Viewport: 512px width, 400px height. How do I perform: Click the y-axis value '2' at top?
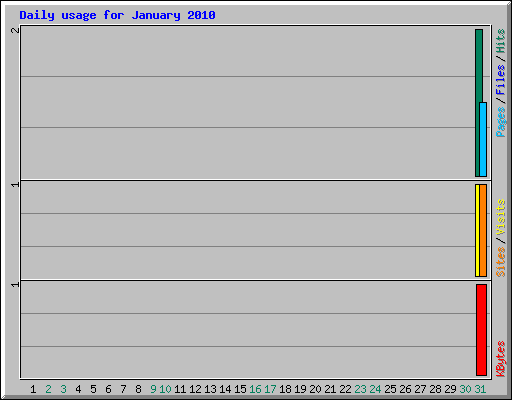pyautogui.click(x=15, y=30)
